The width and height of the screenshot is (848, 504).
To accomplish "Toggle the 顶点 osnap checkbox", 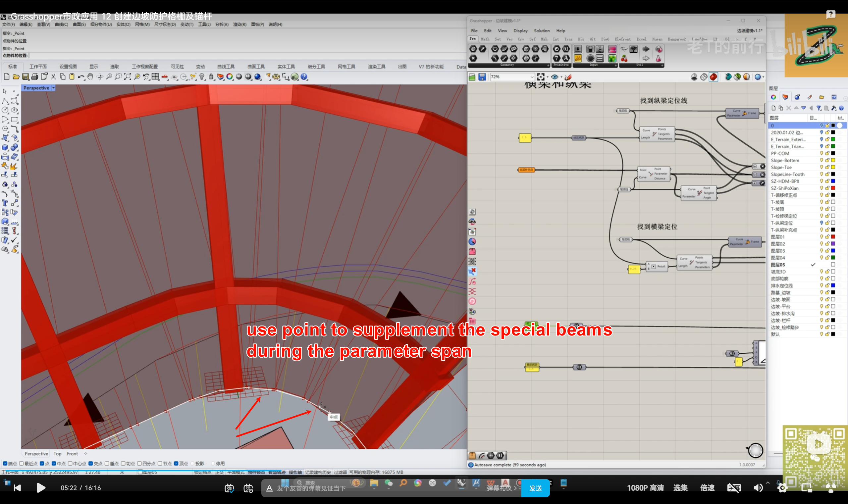I will click(176, 464).
